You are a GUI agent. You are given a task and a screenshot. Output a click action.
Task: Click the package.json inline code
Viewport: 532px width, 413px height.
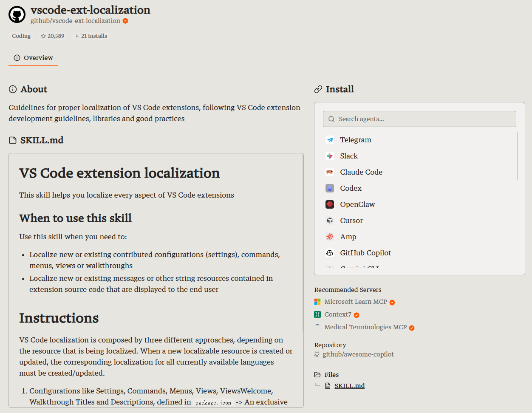[x=213, y=402]
